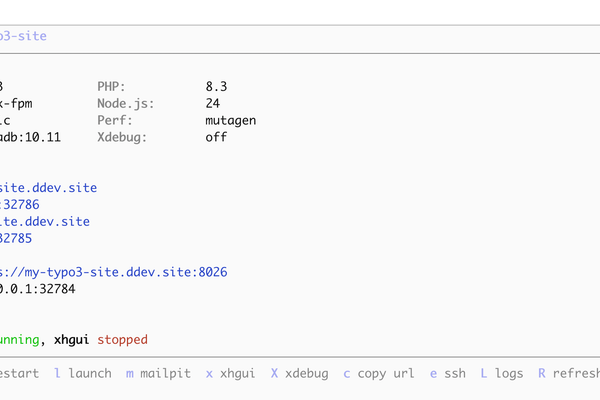
Task: Click the refresh command in footer
Action: [568, 373]
